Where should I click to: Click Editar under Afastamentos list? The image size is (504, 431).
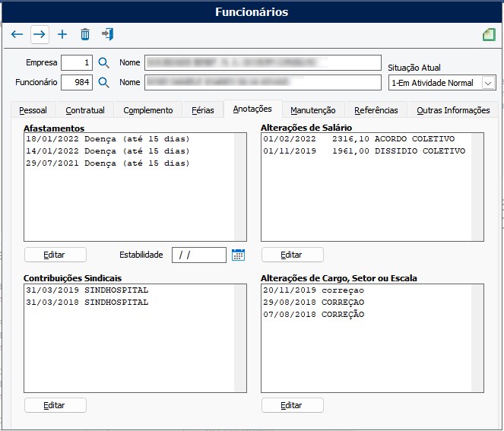coord(55,255)
